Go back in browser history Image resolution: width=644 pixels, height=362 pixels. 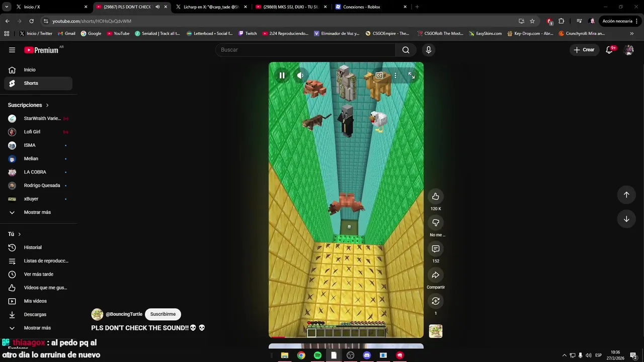(7, 21)
